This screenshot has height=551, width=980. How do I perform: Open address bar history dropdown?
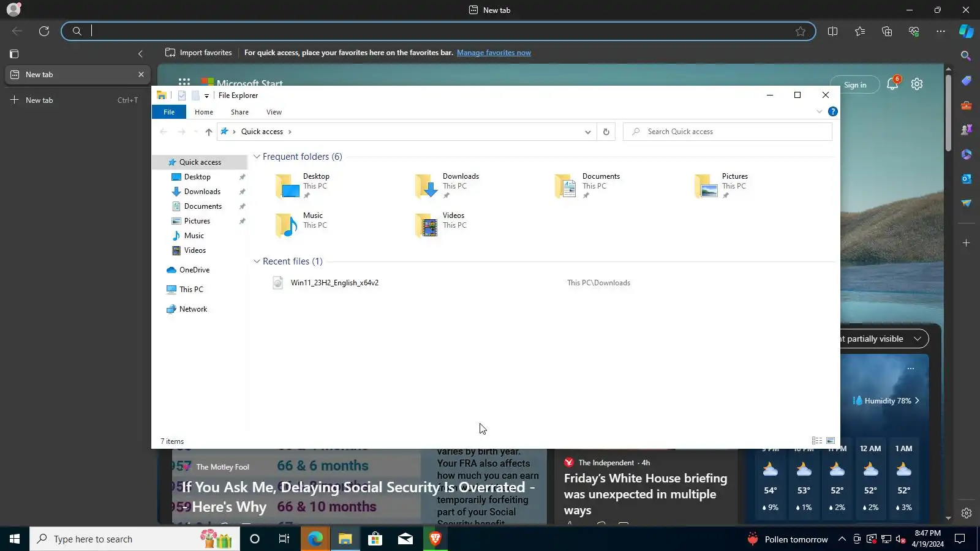(587, 132)
